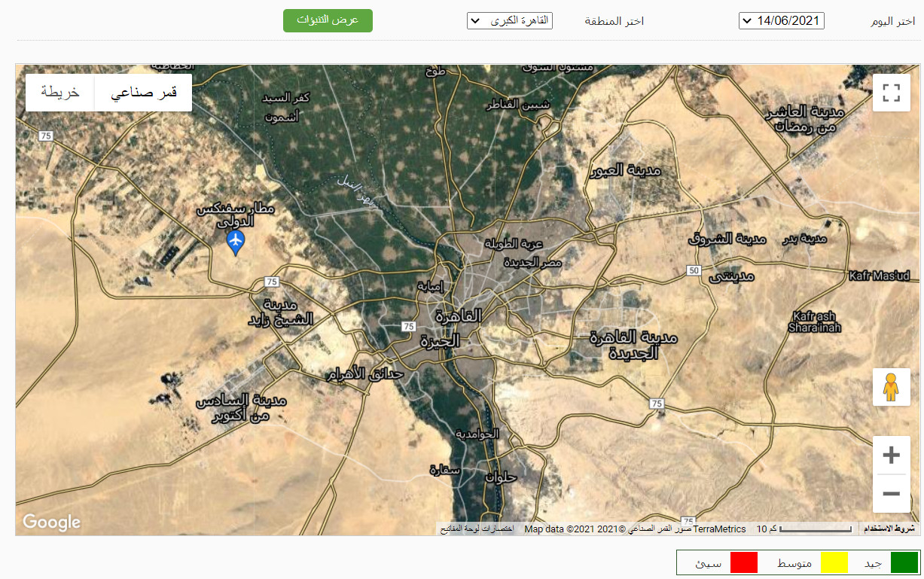Viewport: 924px width, 579px height.
Task: Open the date selection dropdown
Action: point(782,21)
